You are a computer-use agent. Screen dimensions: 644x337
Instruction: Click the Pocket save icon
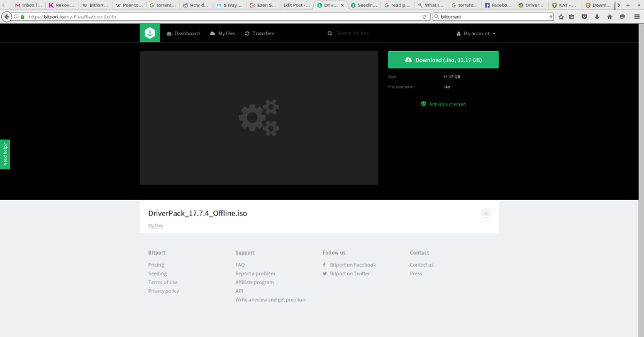584,17
